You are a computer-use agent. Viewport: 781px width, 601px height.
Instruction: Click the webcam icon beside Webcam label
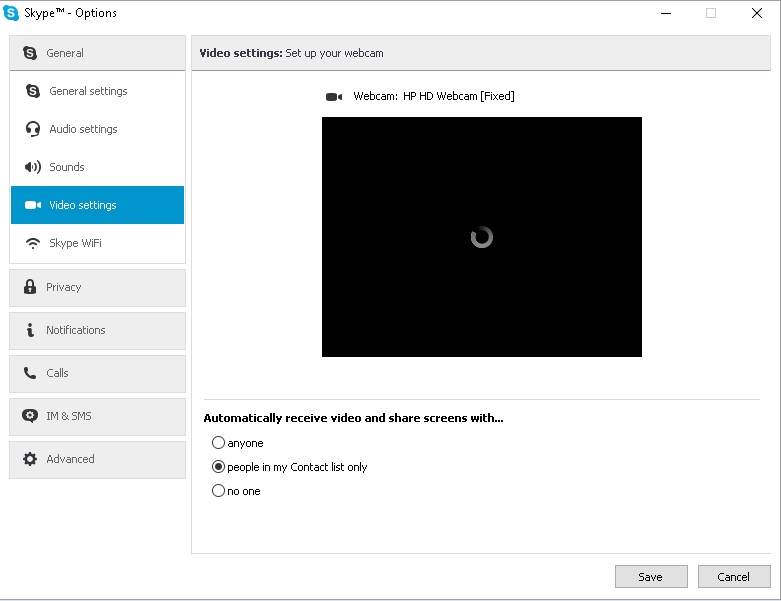[x=334, y=97]
